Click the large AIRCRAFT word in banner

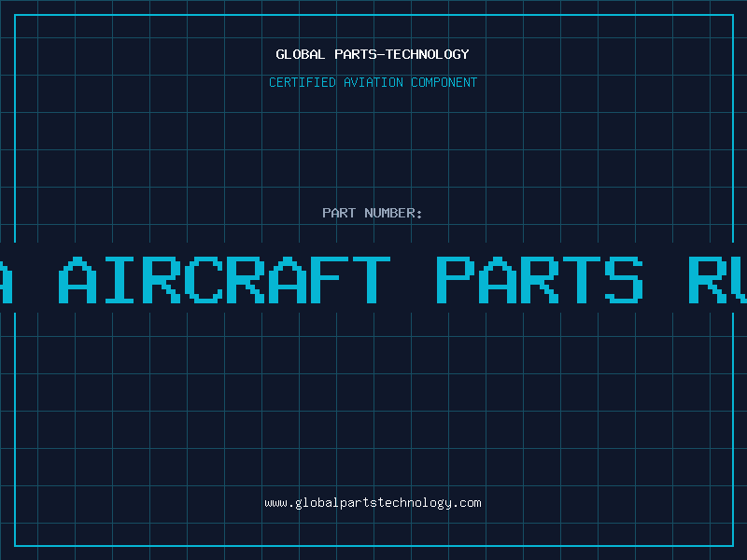pos(224,280)
